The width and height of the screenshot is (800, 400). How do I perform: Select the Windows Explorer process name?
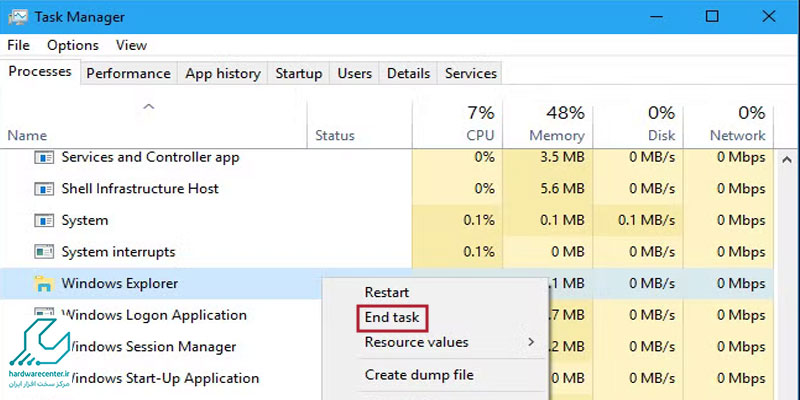[x=120, y=284]
